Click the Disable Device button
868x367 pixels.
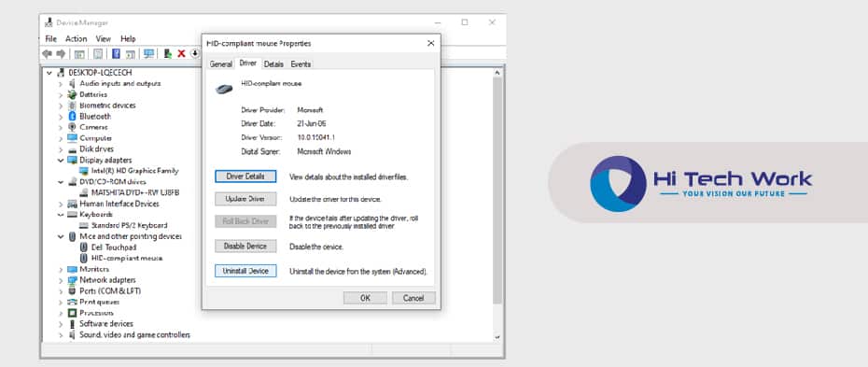(x=245, y=246)
